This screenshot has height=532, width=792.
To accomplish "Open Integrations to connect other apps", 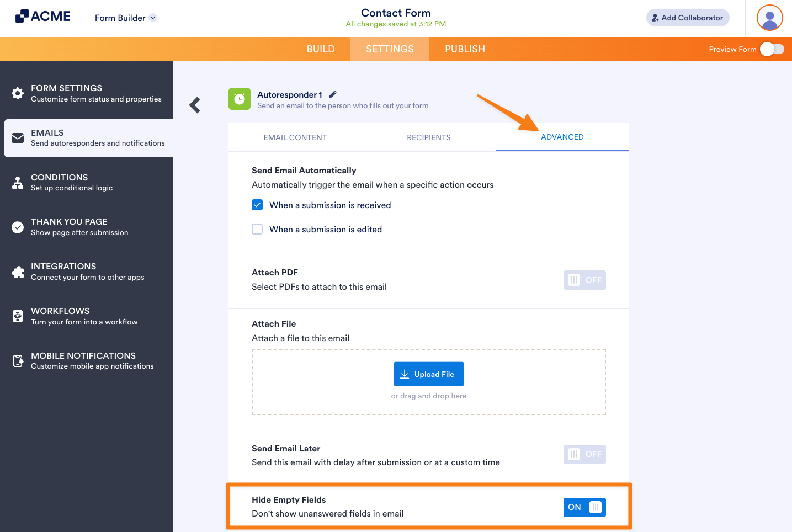I will click(x=18, y=271).
